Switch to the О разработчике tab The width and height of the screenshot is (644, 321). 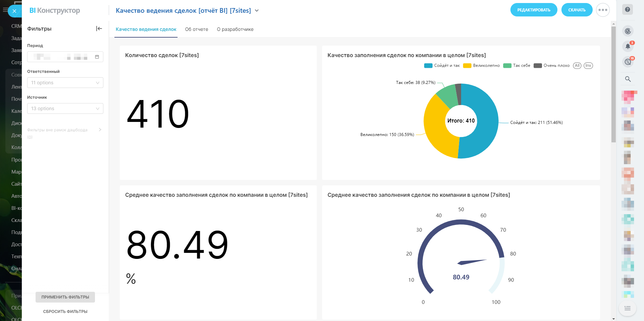click(x=235, y=29)
